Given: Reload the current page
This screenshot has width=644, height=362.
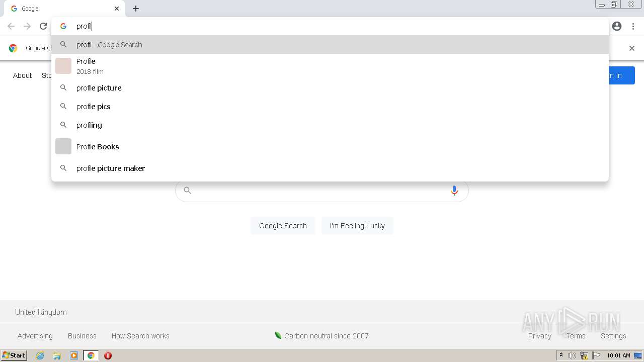Looking at the screenshot, I should [x=43, y=26].
